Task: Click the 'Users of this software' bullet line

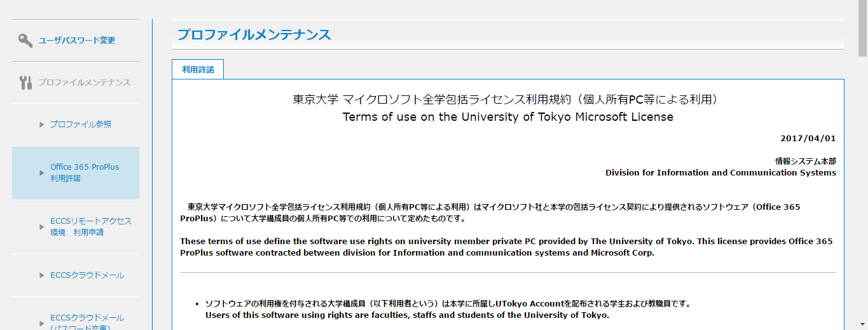Action: (407, 315)
